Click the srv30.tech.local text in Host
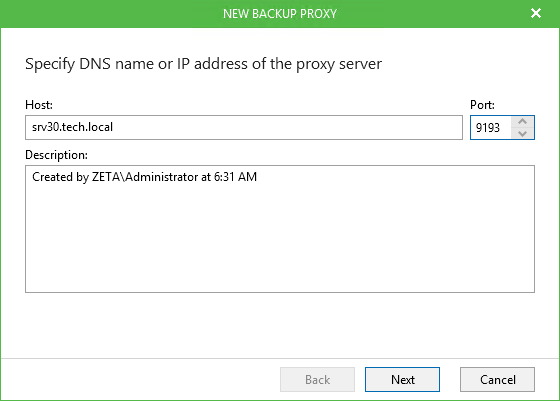Image resolution: width=560 pixels, height=401 pixels. (72, 127)
